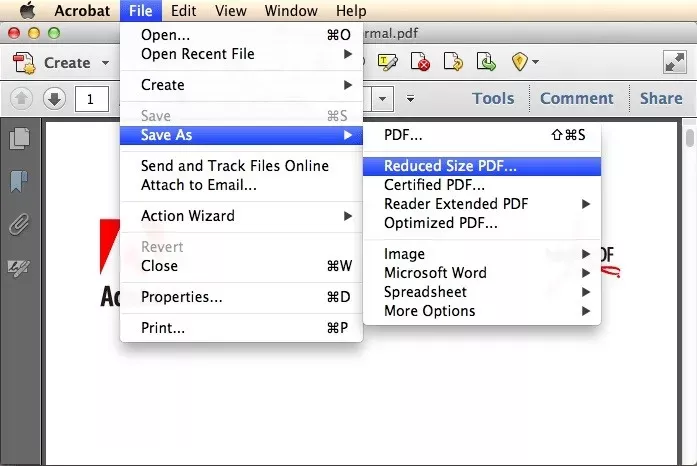
Task: Choose Send and Track Files Online
Action: tap(241, 166)
